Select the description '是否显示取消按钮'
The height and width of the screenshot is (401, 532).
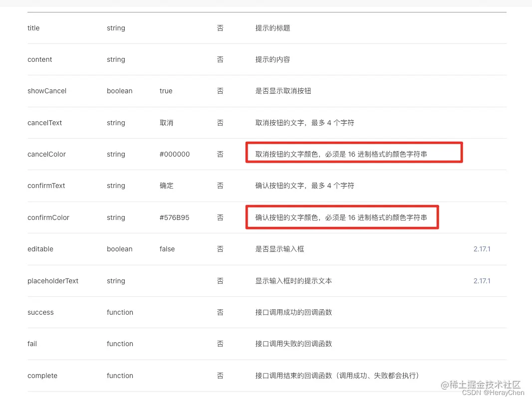pos(283,91)
